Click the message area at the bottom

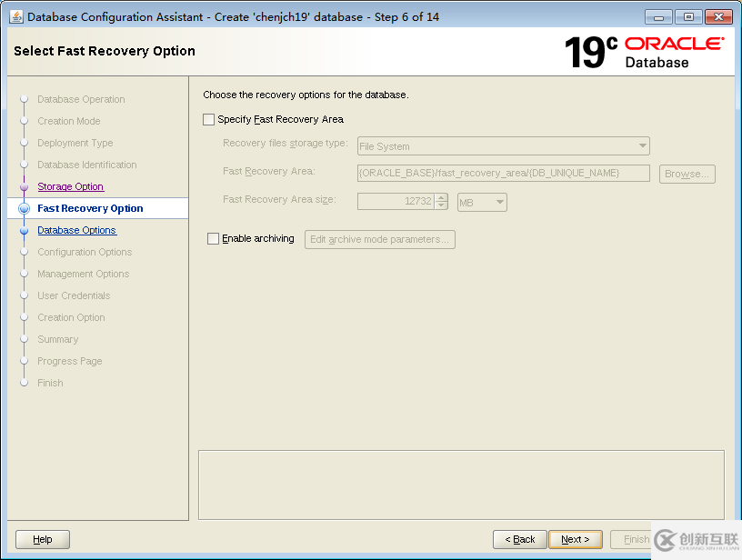click(x=461, y=485)
